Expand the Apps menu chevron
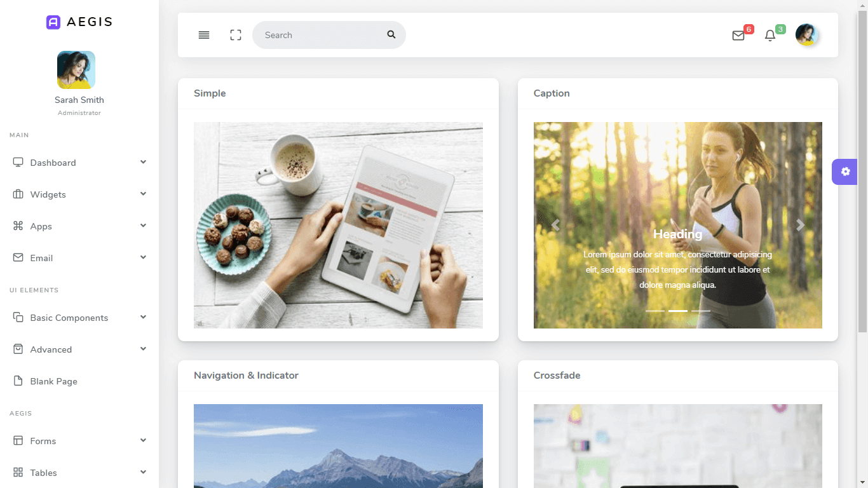 [x=143, y=226]
